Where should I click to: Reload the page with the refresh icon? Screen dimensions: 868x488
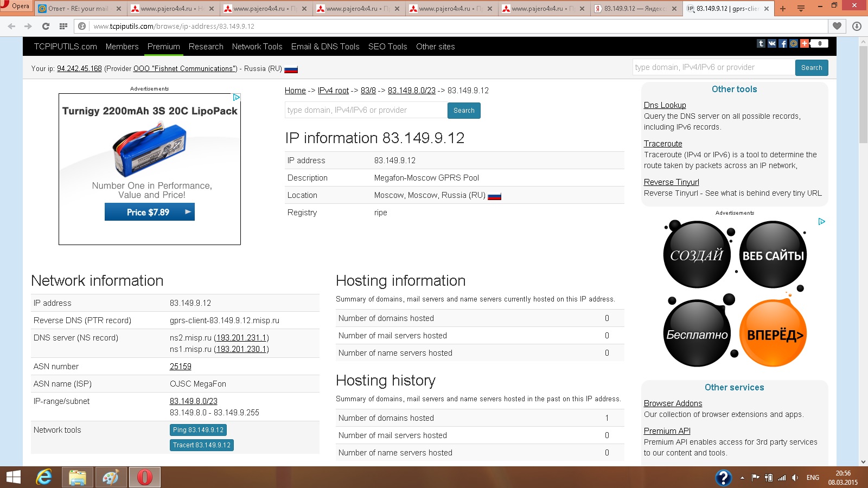(x=46, y=26)
